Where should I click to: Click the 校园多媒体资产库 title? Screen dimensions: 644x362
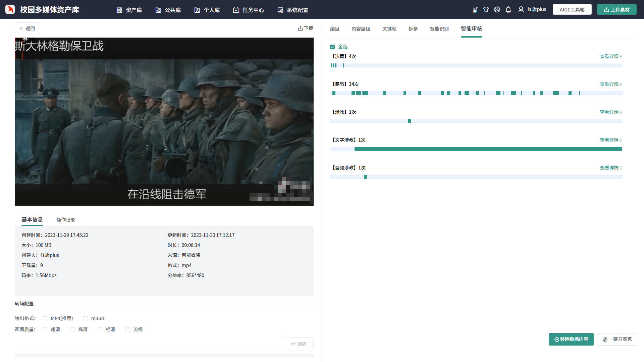point(50,10)
